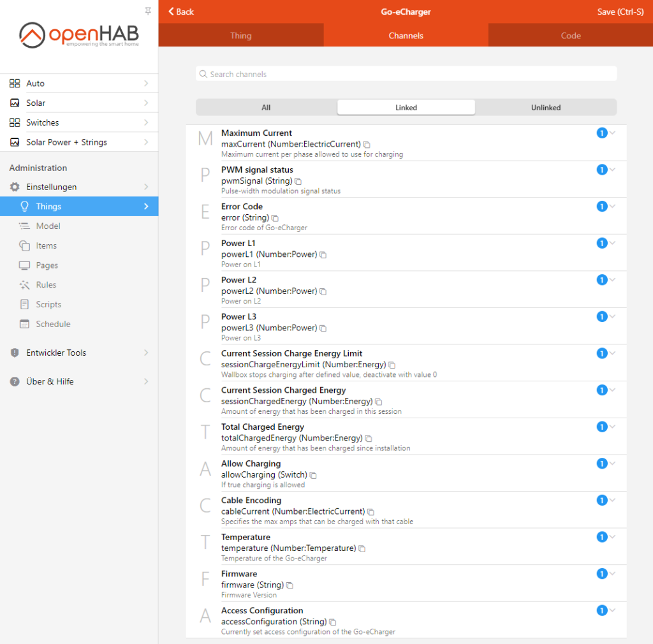The height and width of the screenshot is (644, 653).
Task: Copy the firmware channel ID icon
Action: tap(290, 586)
